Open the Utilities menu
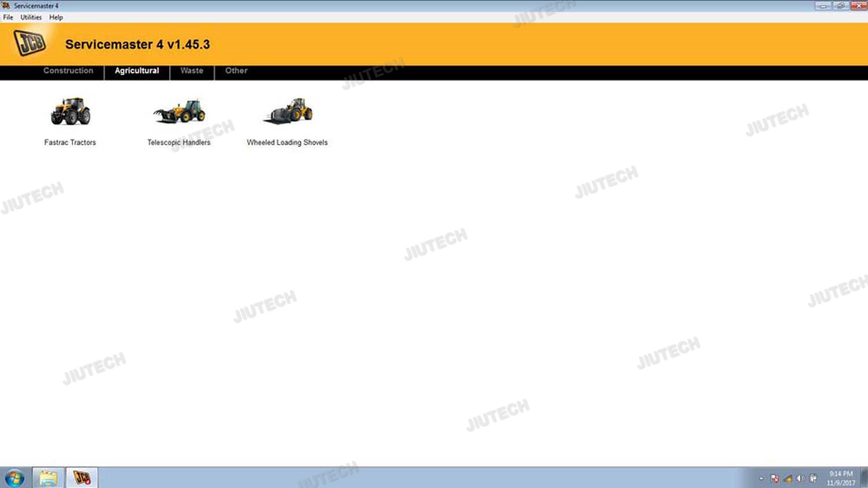868x488 pixels. pos(31,17)
